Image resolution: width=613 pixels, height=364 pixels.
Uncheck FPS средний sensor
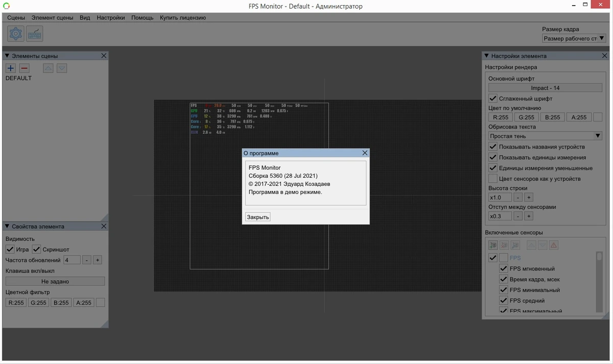pos(503,301)
